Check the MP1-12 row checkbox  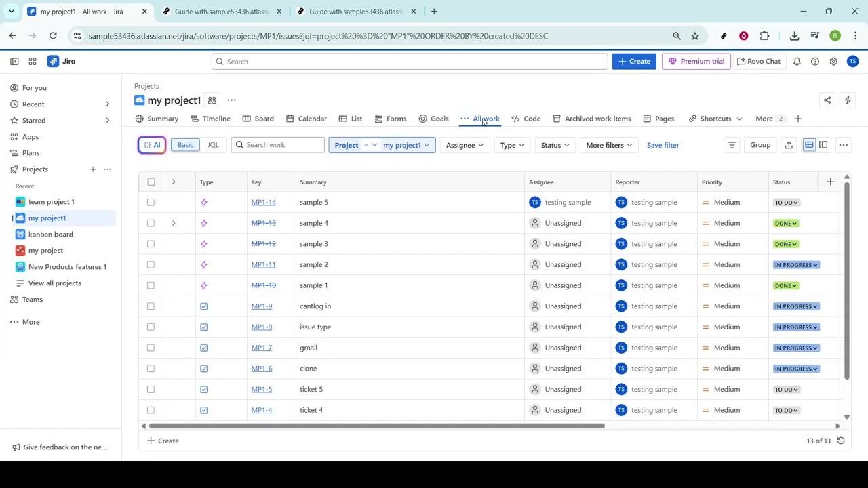click(x=151, y=244)
